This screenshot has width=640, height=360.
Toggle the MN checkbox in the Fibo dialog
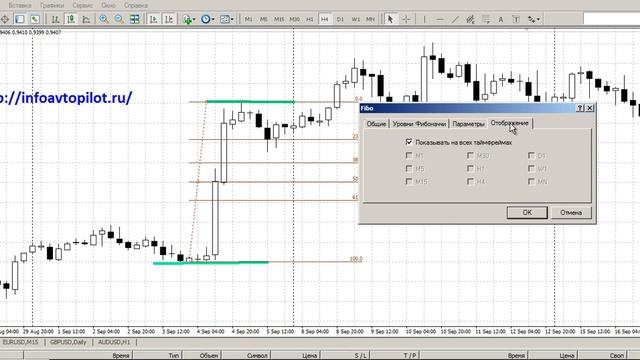pos(531,181)
